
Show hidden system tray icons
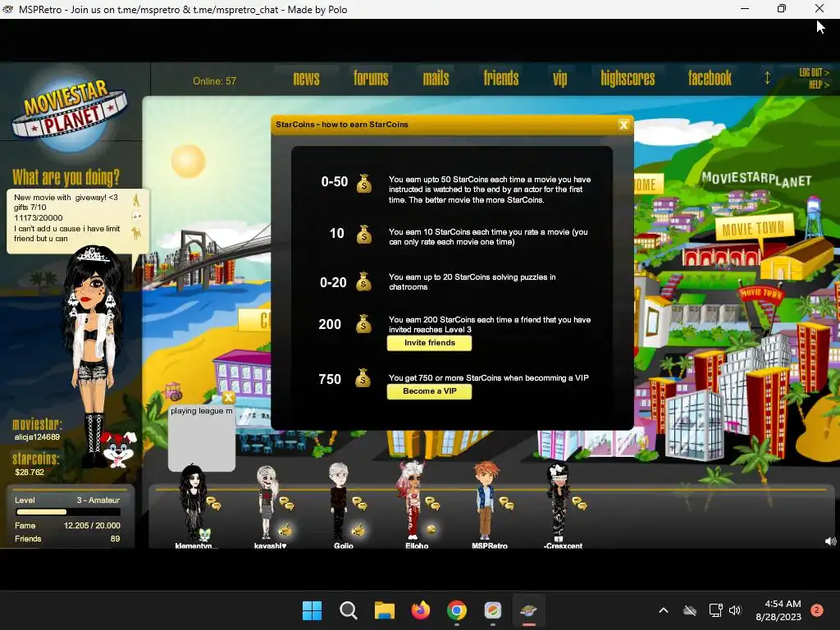[x=663, y=610]
